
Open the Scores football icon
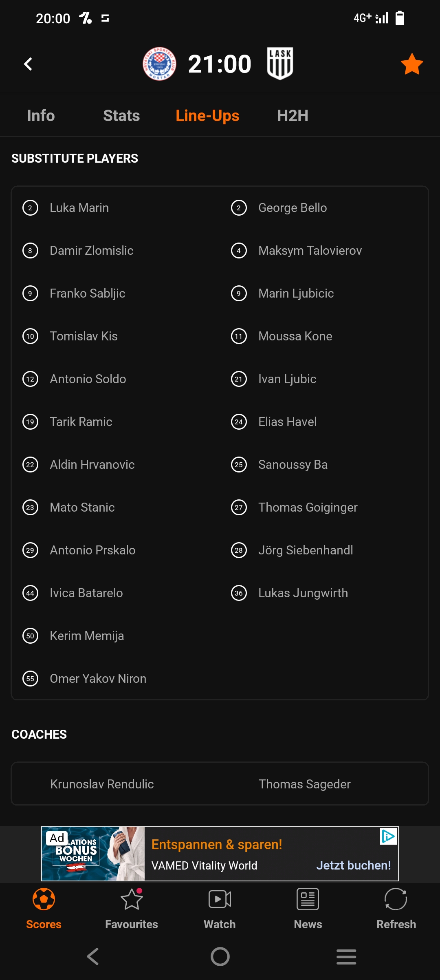44,899
